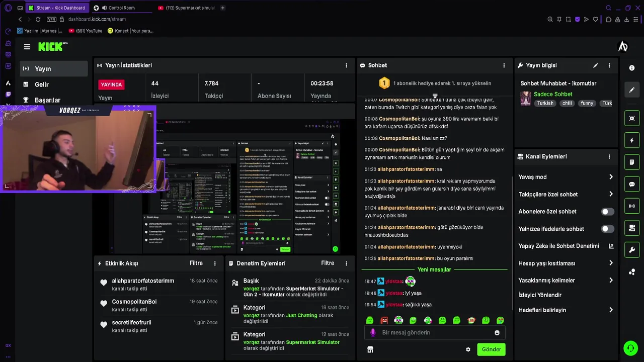Image resolution: width=644 pixels, height=362 pixels.
Task: Open the stream preview widget icon
Action: pyautogui.click(x=632, y=118)
